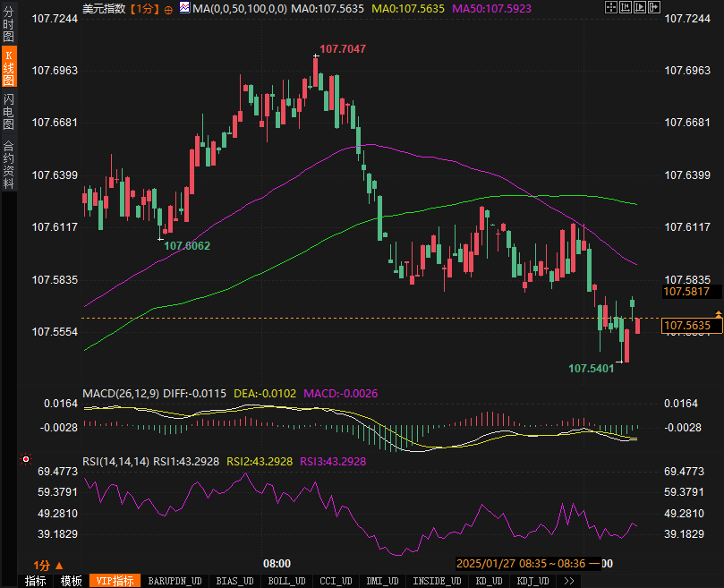
Task: Switch to the 模板 bottom tab
Action: coord(71,581)
